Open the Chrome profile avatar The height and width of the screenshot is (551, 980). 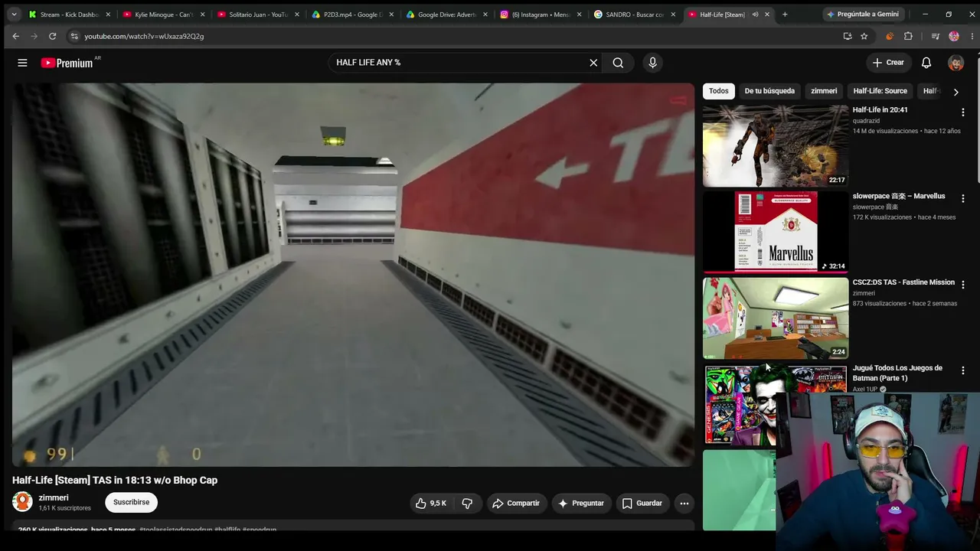pyautogui.click(x=953, y=36)
